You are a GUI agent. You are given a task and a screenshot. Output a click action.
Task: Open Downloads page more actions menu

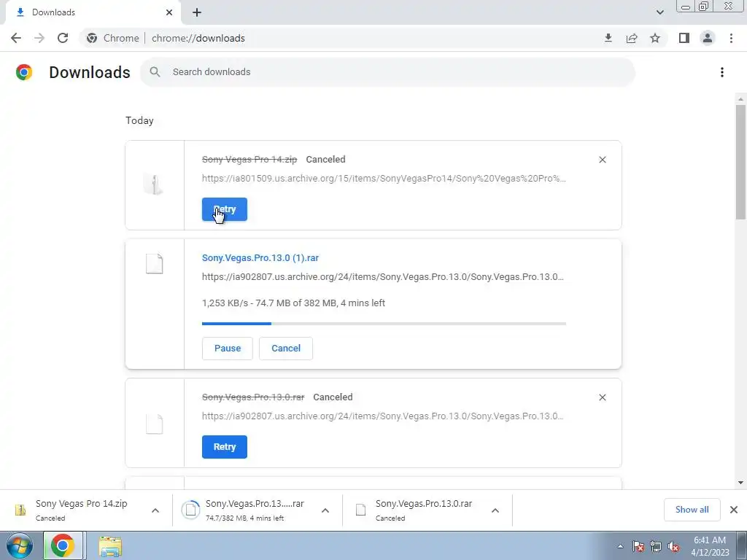[722, 72]
